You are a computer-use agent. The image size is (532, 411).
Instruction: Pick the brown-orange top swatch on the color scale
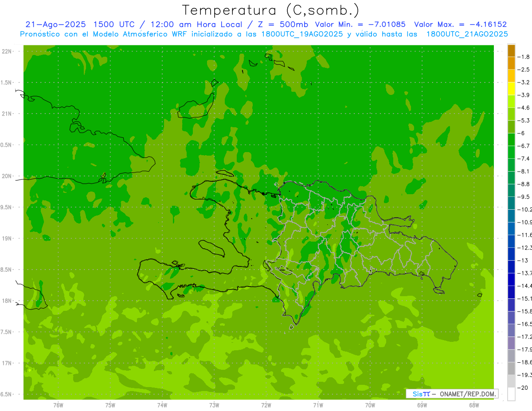tap(511, 51)
